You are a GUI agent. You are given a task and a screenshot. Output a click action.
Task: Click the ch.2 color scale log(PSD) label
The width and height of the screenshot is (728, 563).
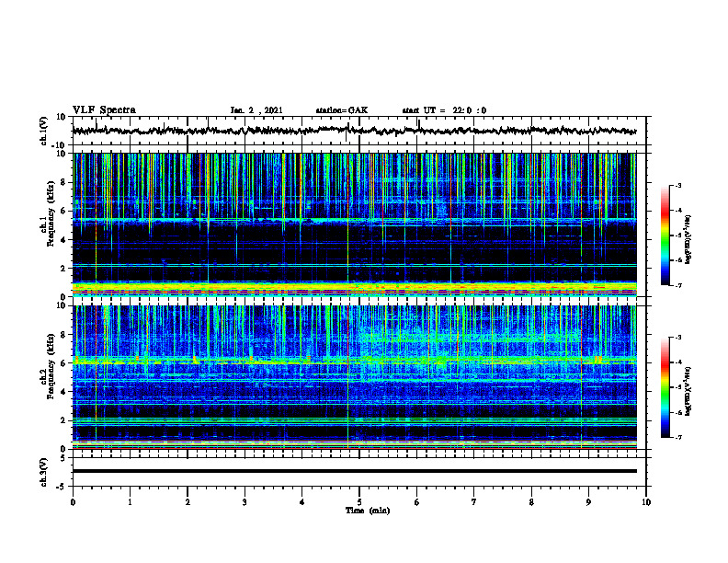[688, 392]
